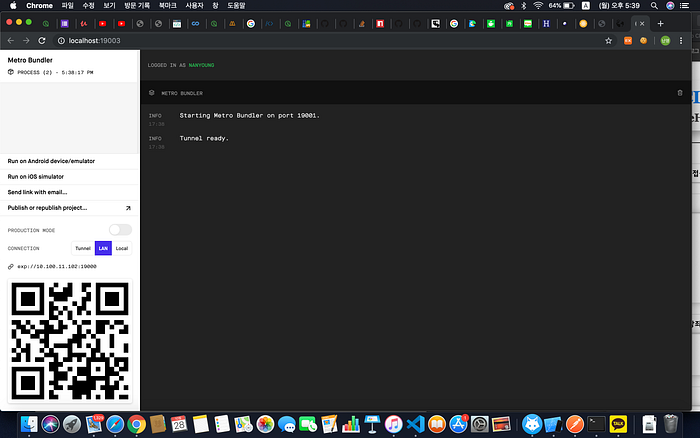Switch to the purple-icon browser tab
The height and width of the screenshot is (438, 700).
click(65, 24)
